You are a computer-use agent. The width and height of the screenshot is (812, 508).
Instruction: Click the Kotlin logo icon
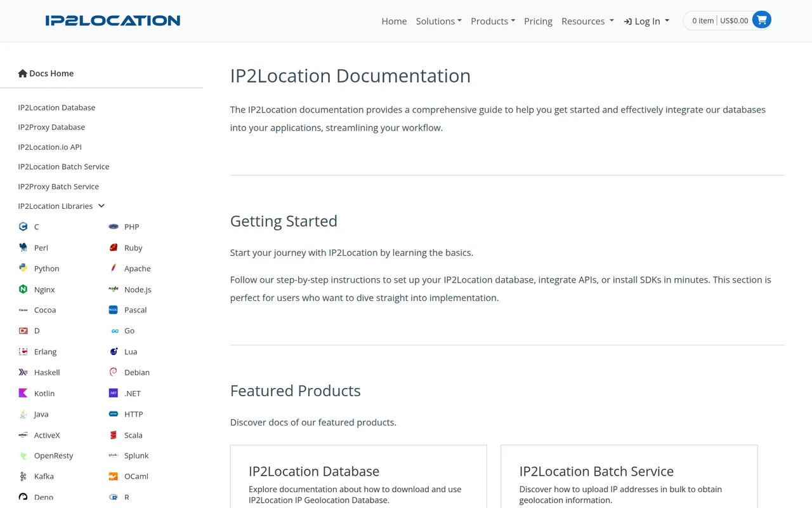[23, 393]
